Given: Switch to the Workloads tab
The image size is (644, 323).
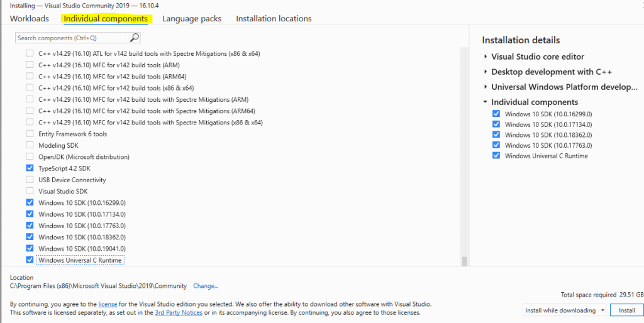Looking at the screenshot, I should (x=29, y=18).
